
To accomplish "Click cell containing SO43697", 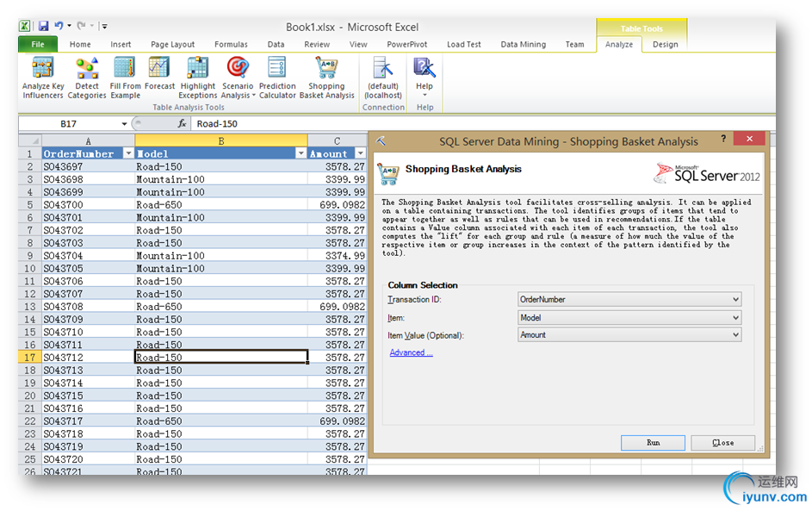I will 88,166.
